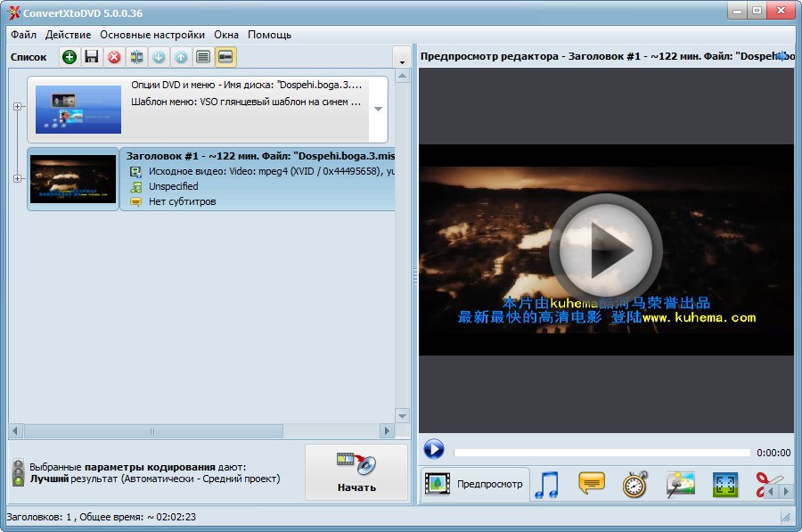
Task: Open the audio tab with music note
Action: (x=545, y=485)
